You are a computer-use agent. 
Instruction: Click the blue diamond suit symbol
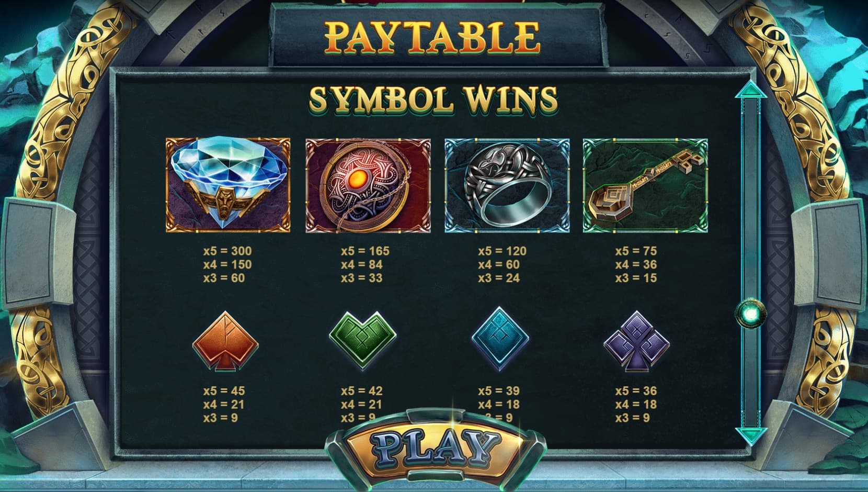point(500,339)
